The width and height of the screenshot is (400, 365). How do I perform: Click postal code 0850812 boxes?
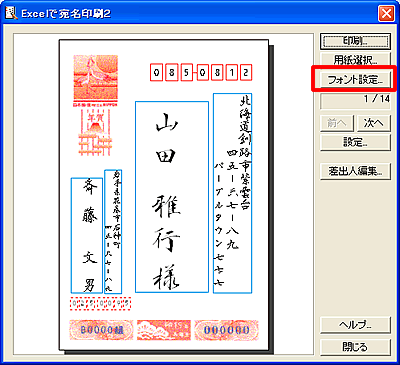click(x=201, y=73)
